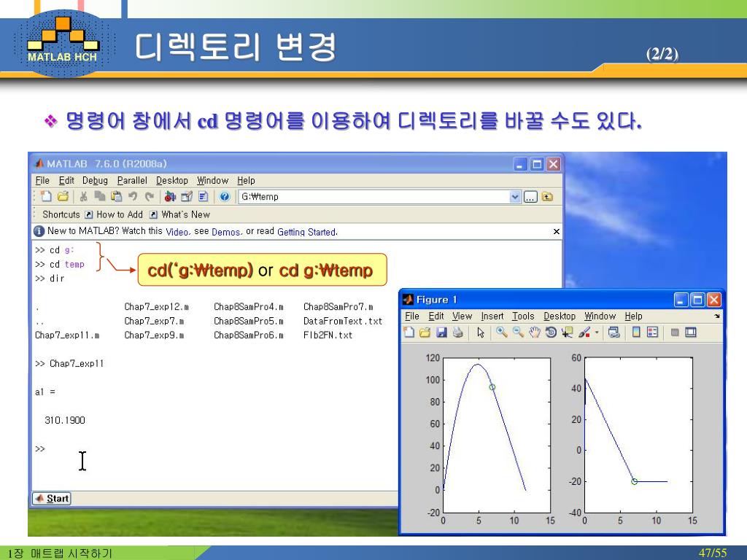
Task: Open Window menu in MATLAB window
Action: (x=212, y=181)
